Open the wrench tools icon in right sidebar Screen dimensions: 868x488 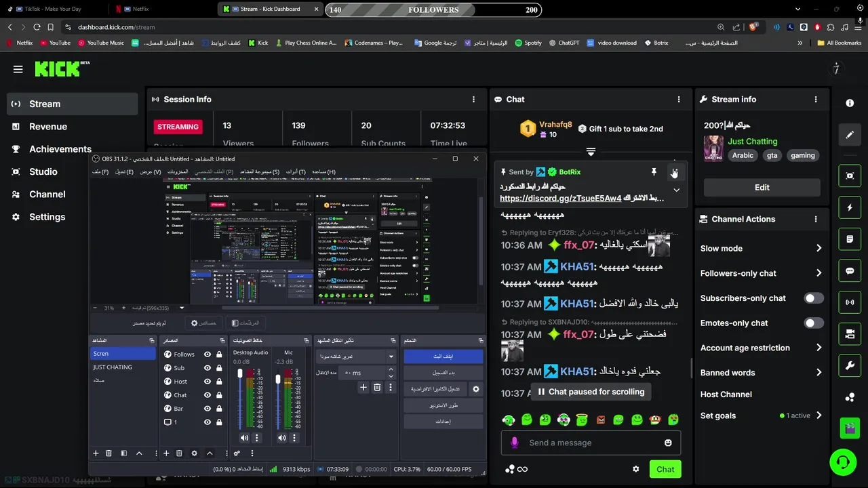coord(850,365)
